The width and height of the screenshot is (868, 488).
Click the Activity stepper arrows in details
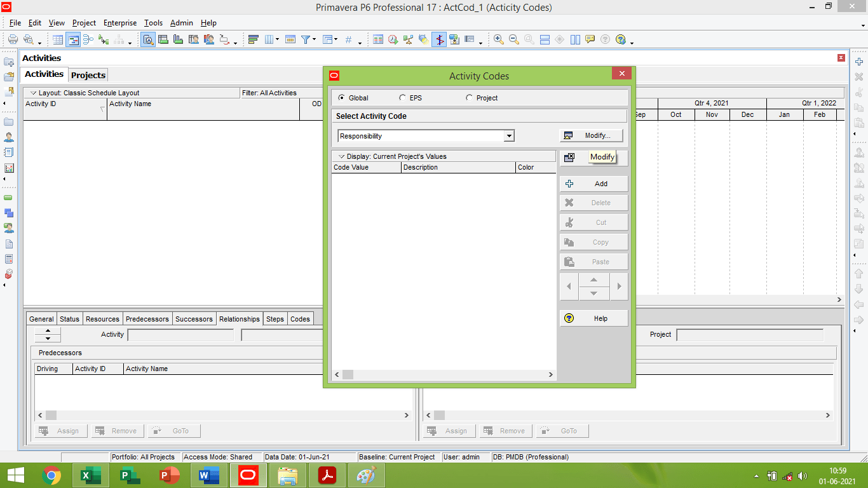[x=48, y=335]
